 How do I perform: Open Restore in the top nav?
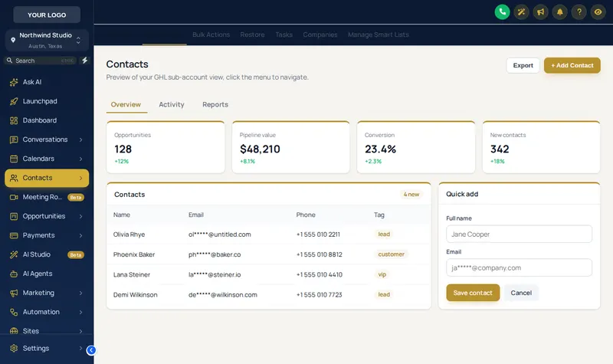click(x=252, y=34)
